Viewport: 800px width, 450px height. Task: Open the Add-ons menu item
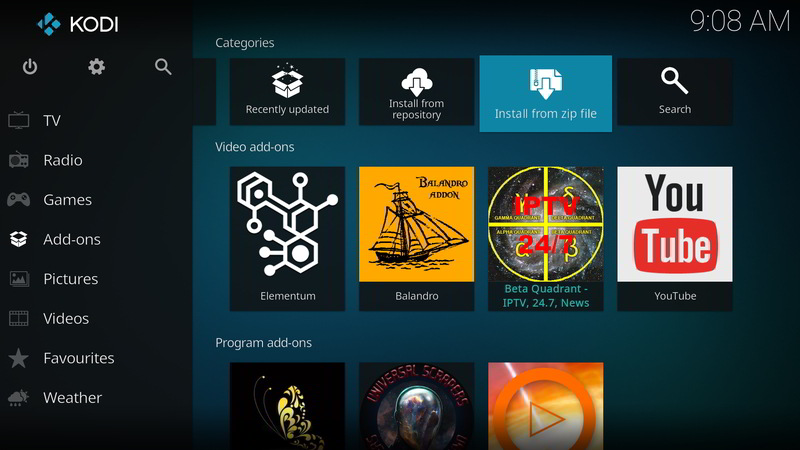(71, 240)
